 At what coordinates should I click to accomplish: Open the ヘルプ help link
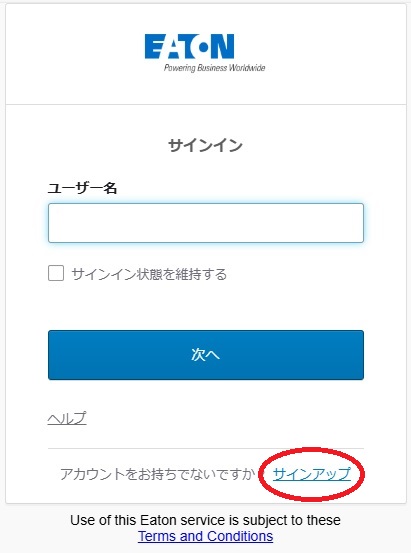(67, 418)
